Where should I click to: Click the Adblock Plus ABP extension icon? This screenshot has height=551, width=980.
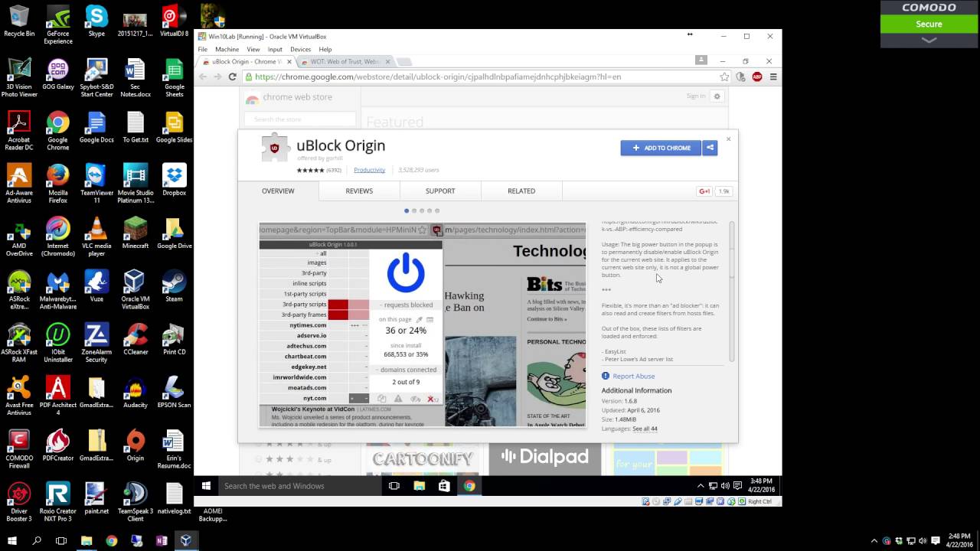(757, 77)
